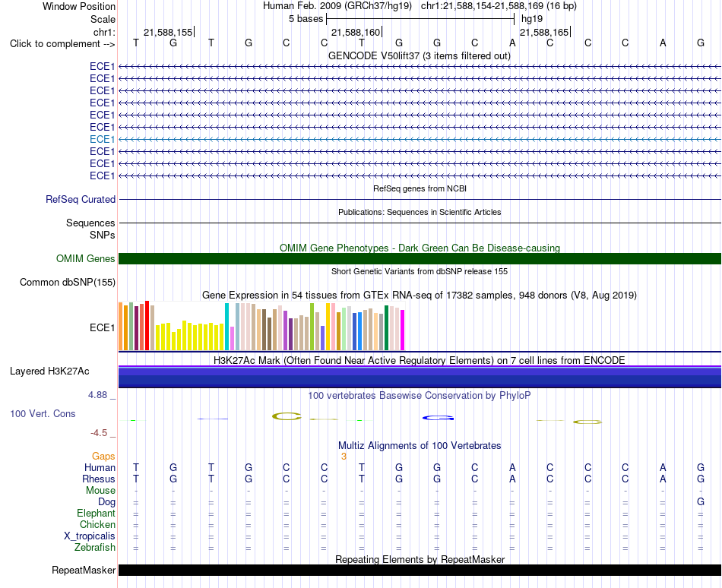Viewport: 722px width, 588px height.
Task: Click the black RepeatMasker bar
Action: 420,570
